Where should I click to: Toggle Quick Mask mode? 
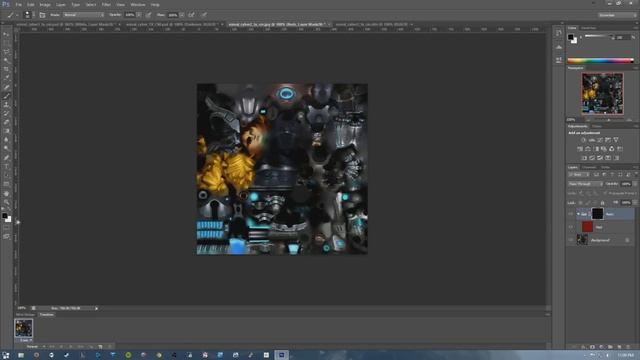[x=6, y=228]
